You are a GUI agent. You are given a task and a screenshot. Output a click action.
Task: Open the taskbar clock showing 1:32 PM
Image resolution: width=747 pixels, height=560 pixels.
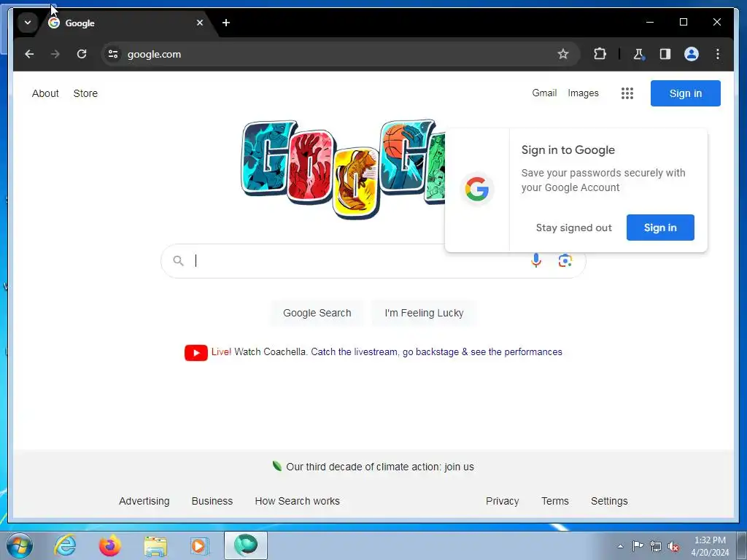[710, 546]
